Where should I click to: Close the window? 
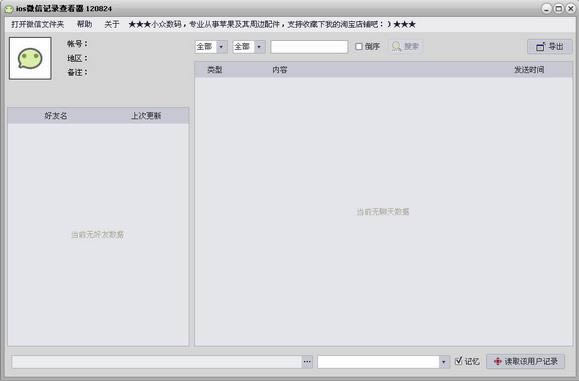pos(571,8)
